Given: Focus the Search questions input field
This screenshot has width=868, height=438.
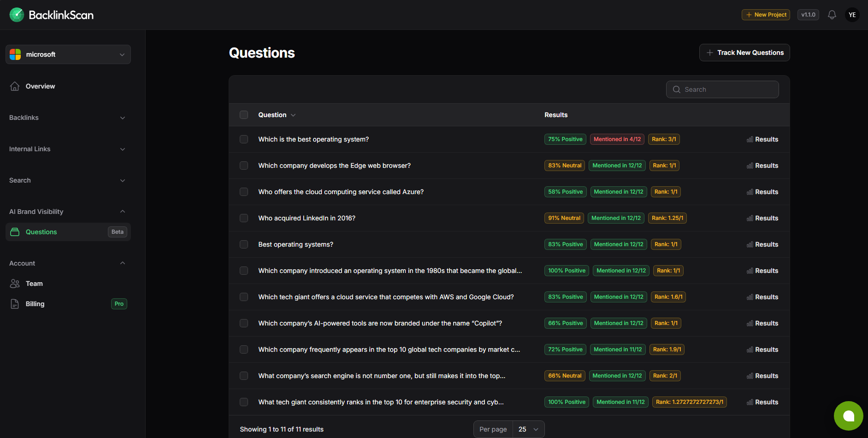Looking at the screenshot, I should [x=722, y=89].
